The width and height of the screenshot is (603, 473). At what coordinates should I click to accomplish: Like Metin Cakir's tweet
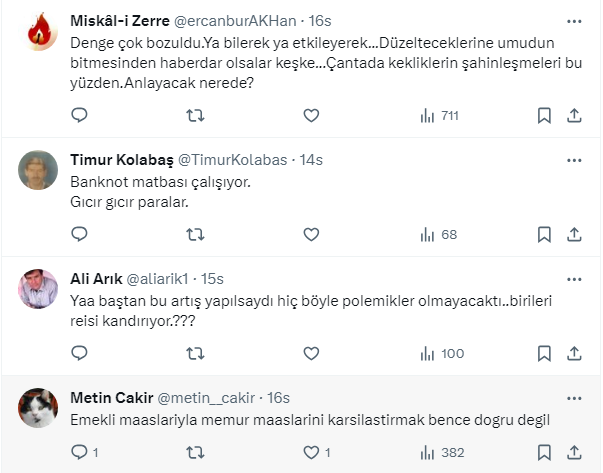pos(311,453)
